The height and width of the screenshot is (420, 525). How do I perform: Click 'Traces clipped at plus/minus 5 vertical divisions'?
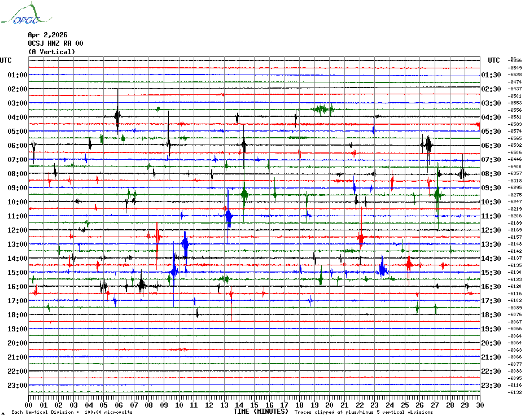[364, 412]
